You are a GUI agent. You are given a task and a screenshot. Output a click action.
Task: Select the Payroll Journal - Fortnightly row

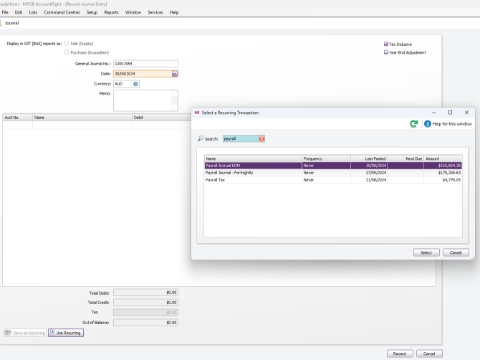(333, 173)
